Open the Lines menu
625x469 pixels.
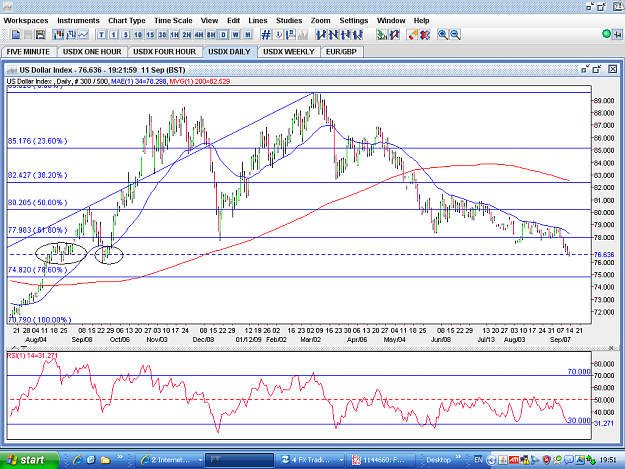tap(257, 20)
